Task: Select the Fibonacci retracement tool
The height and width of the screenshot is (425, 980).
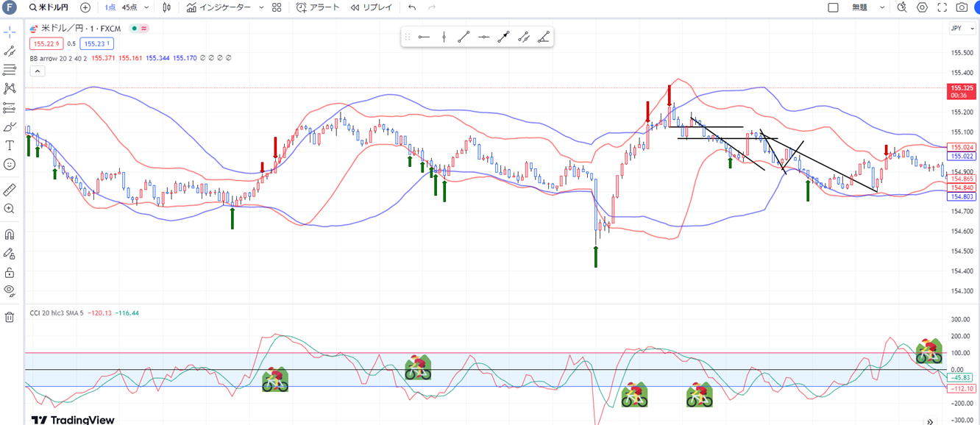Action: click(10, 70)
